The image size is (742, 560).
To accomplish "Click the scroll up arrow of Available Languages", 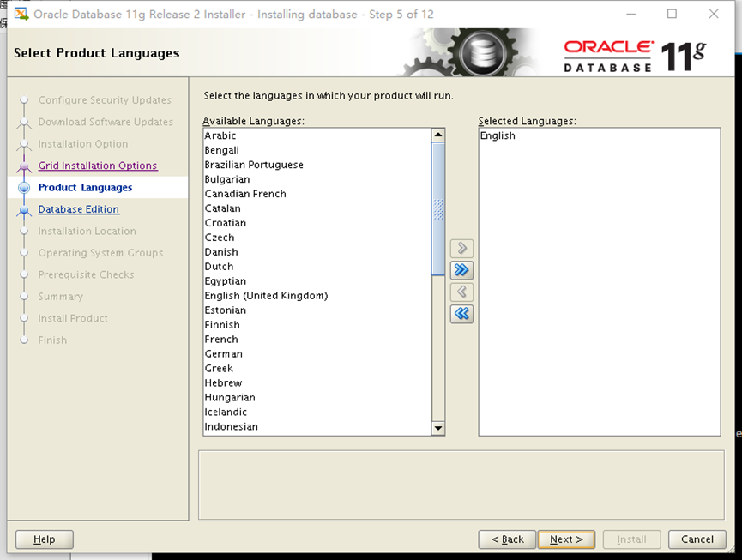I will (438, 135).
